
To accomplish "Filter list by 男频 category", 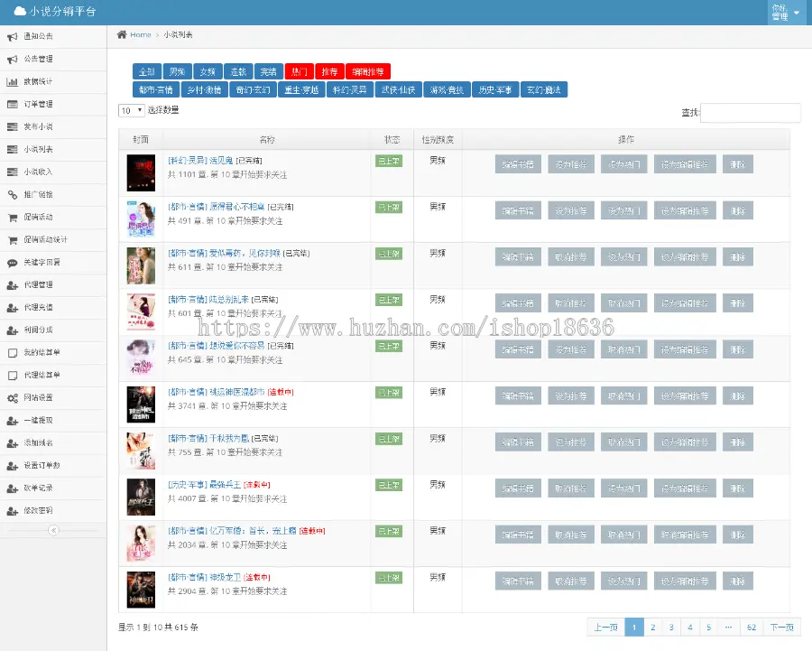I will point(177,71).
